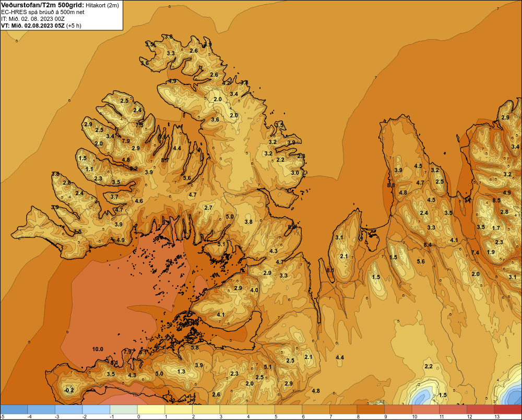Click the '4.6' temperature value
This screenshot has height=420, width=522.
[139, 201]
